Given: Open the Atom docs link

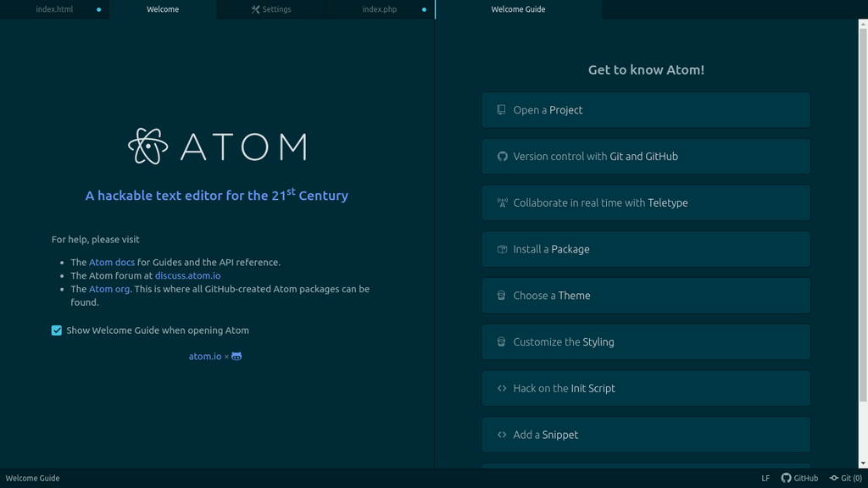Looking at the screenshot, I should [x=112, y=263].
